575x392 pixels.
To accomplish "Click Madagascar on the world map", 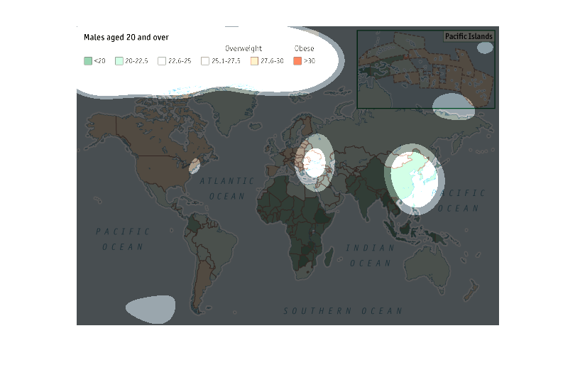I will click(x=329, y=256).
